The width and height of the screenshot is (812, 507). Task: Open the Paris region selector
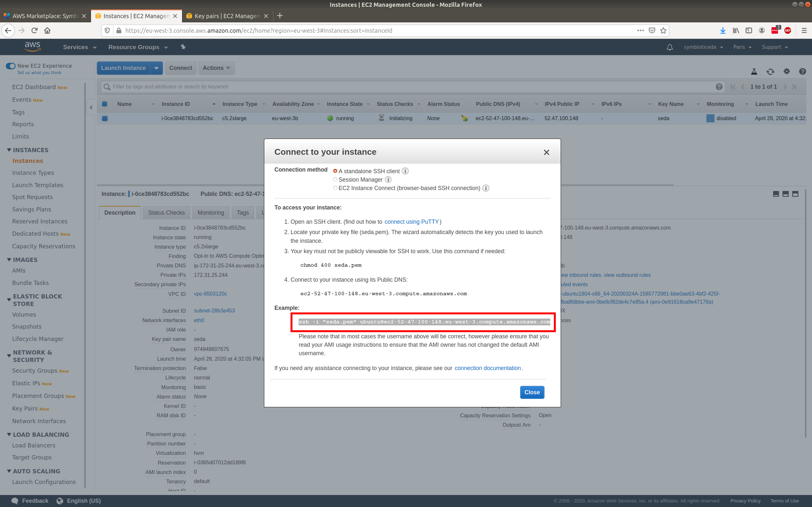click(x=742, y=47)
